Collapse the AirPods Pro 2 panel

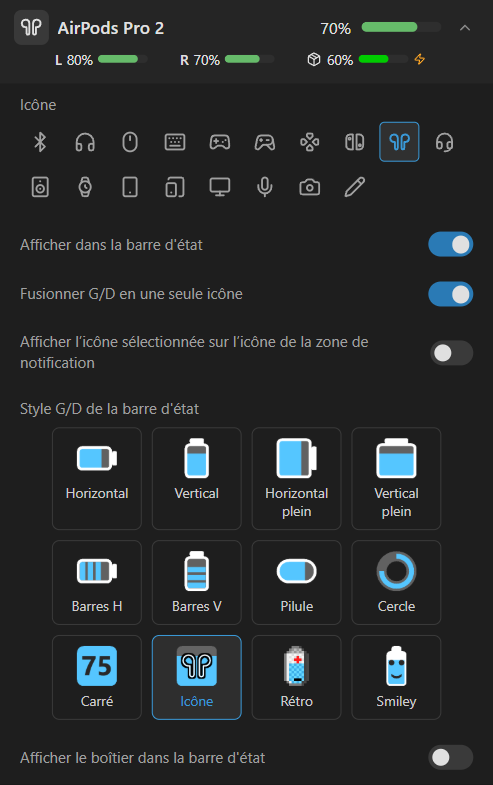(x=465, y=28)
